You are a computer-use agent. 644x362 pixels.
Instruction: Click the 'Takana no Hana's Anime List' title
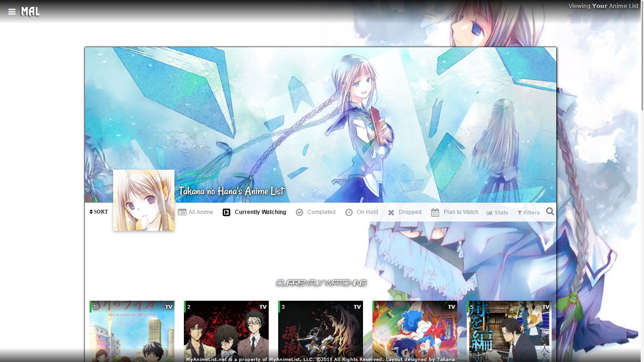click(x=231, y=191)
